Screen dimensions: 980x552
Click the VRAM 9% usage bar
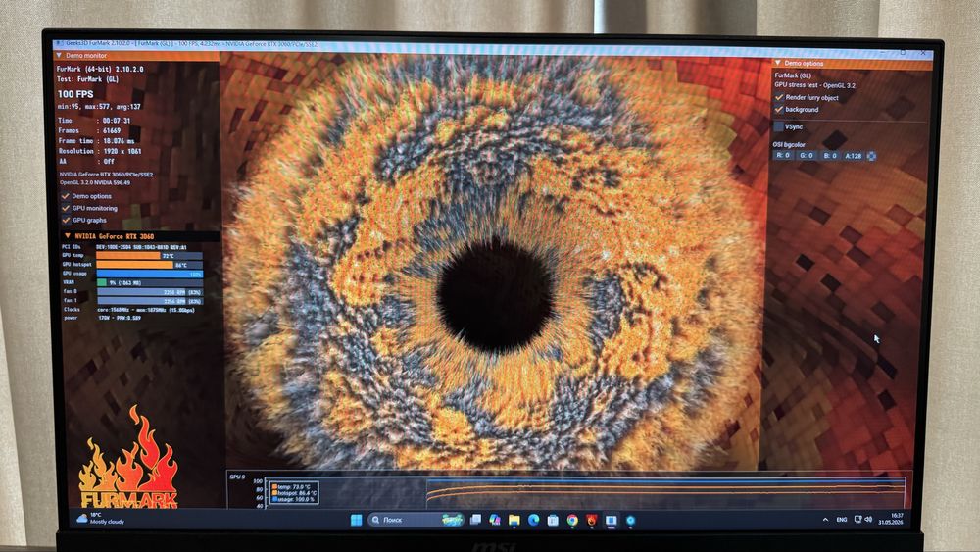149,282
